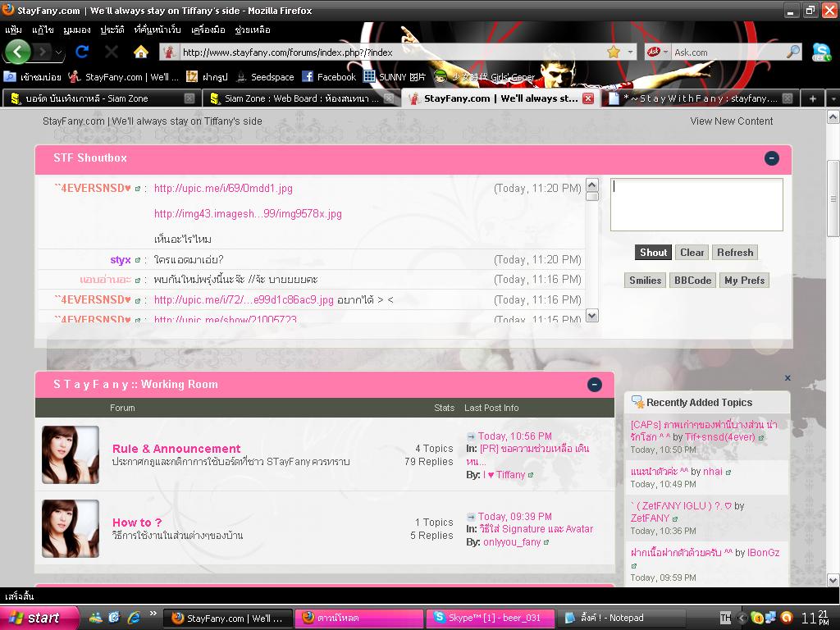
Task: Open the My Prefs button
Action: [744, 281]
